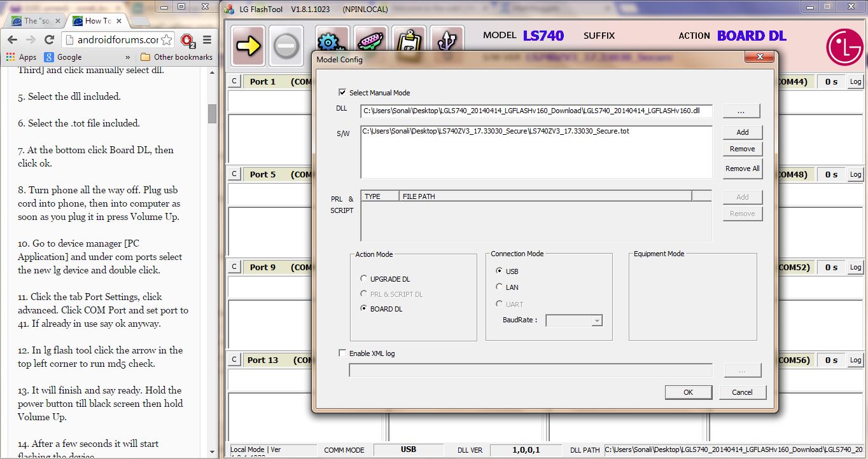
Task: Select PRL & SCRIPT DL radio button
Action: click(363, 294)
